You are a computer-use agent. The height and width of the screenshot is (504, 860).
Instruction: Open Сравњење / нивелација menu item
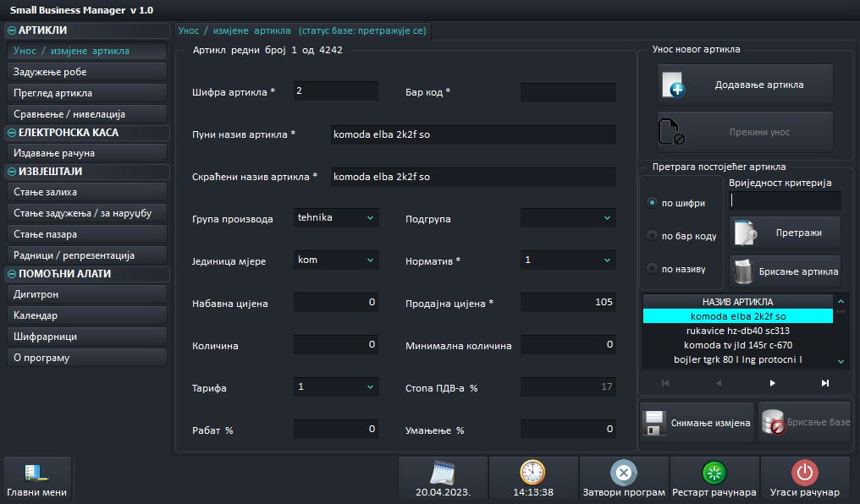coord(87,114)
